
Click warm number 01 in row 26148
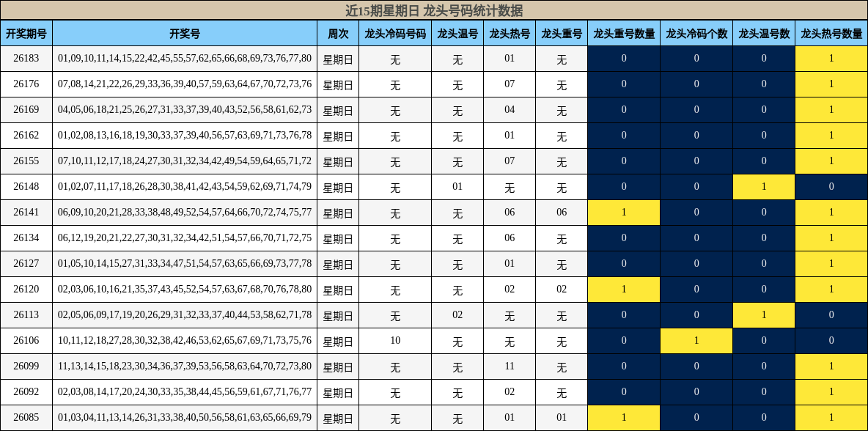click(457, 187)
